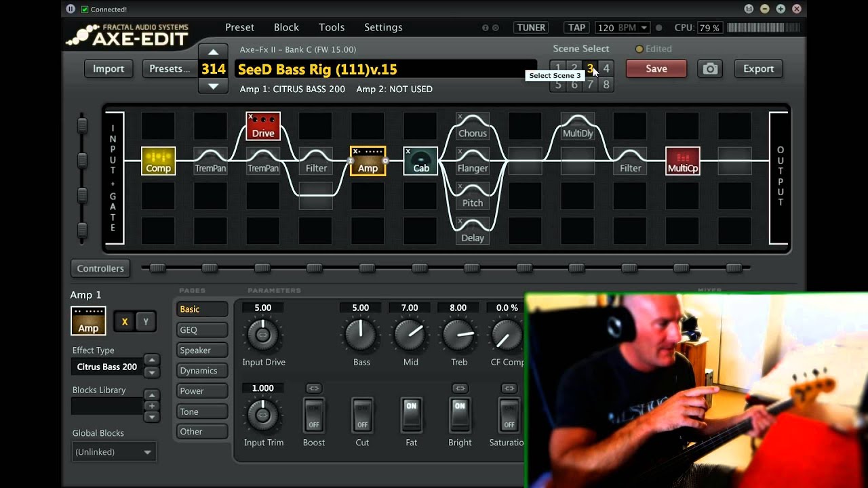Select the red MultiCp block
The image size is (868, 488).
(x=683, y=161)
